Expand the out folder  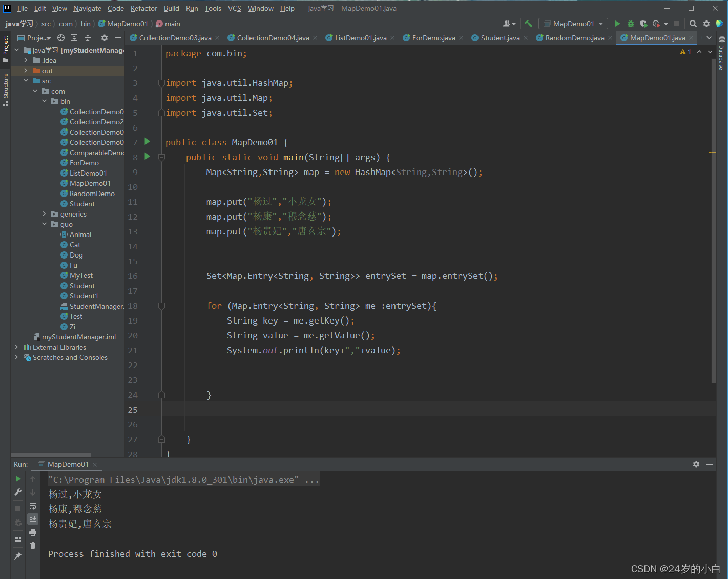pyautogui.click(x=26, y=71)
